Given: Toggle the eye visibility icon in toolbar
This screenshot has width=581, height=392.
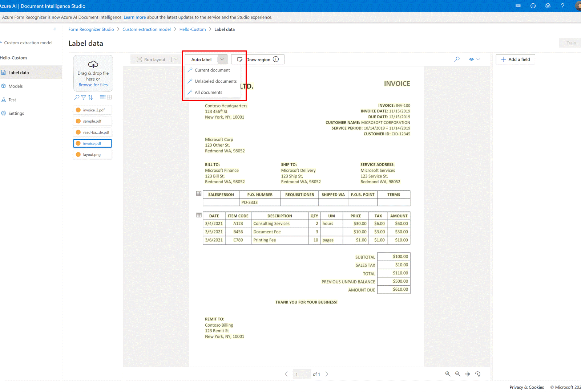Looking at the screenshot, I should (471, 59).
